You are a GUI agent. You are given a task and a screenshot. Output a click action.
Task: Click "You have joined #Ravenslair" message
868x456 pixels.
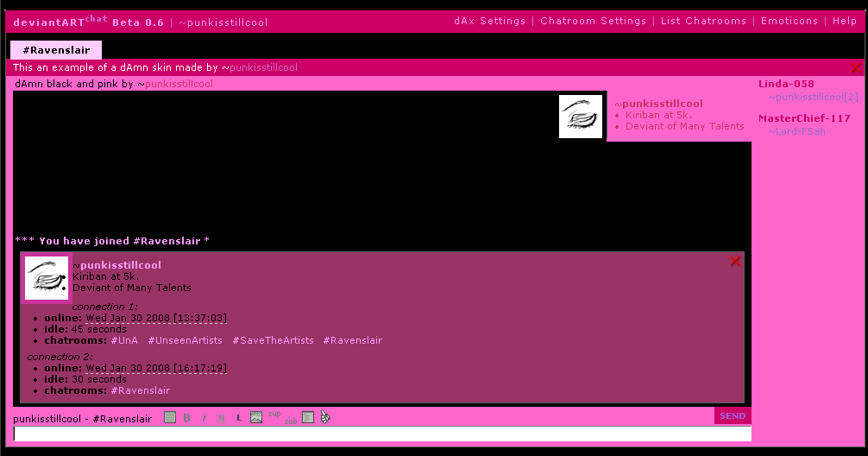[112, 241]
